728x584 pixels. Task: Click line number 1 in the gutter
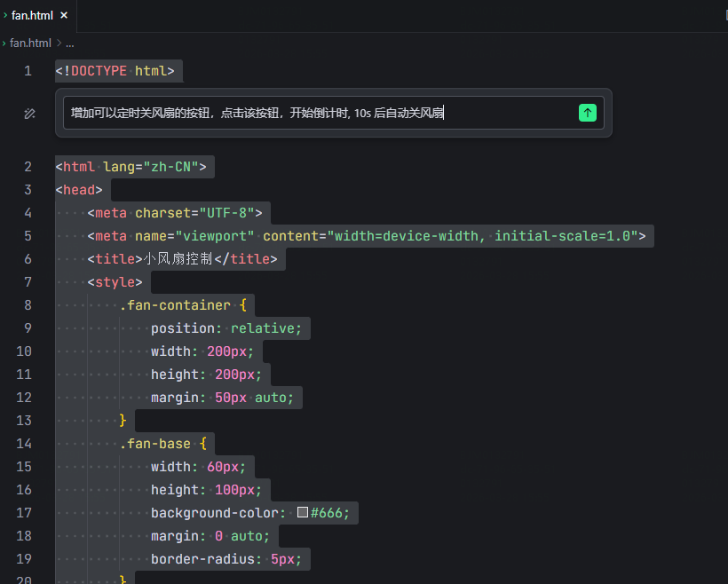(x=28, y=71)
